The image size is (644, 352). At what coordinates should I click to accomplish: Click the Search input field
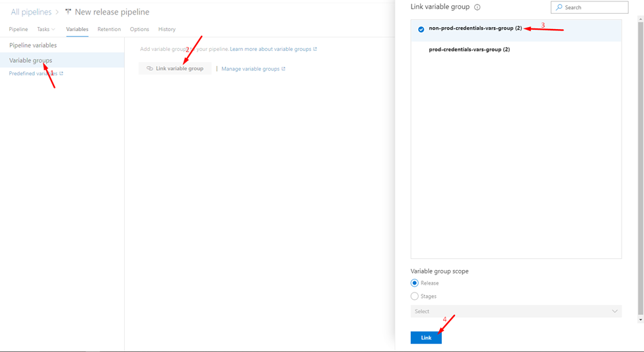coord(589,7)
